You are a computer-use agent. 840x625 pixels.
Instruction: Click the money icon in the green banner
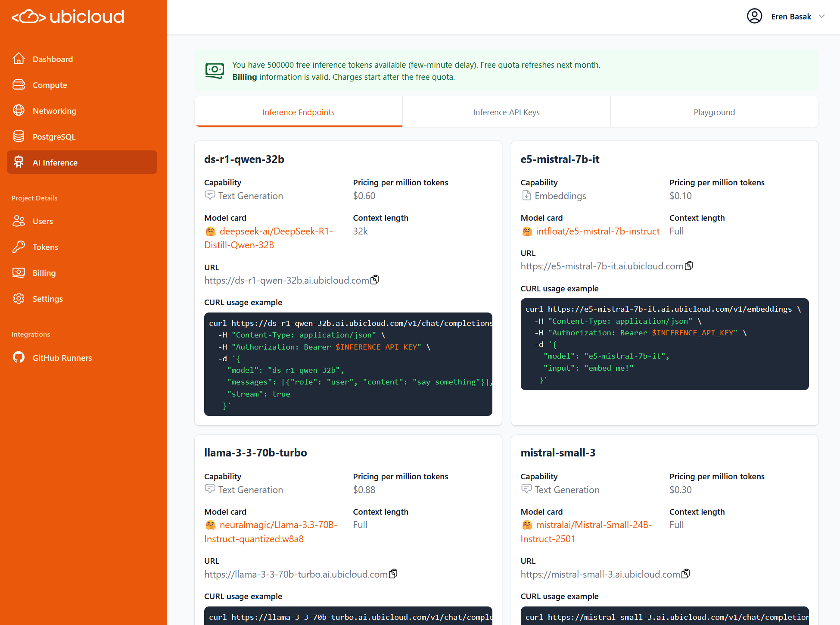pyautogui.click(x=215, y=70)
